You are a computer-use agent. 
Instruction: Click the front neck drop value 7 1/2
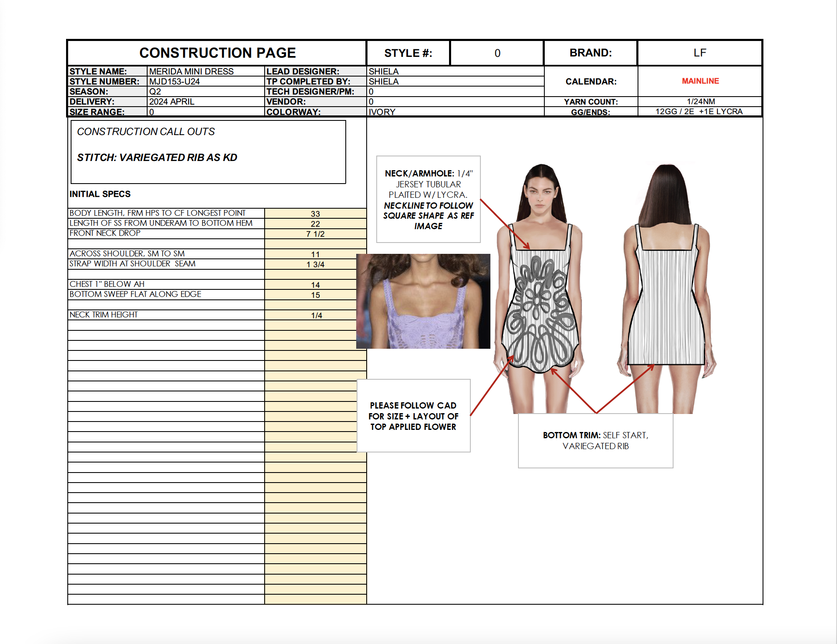point(315,234)
